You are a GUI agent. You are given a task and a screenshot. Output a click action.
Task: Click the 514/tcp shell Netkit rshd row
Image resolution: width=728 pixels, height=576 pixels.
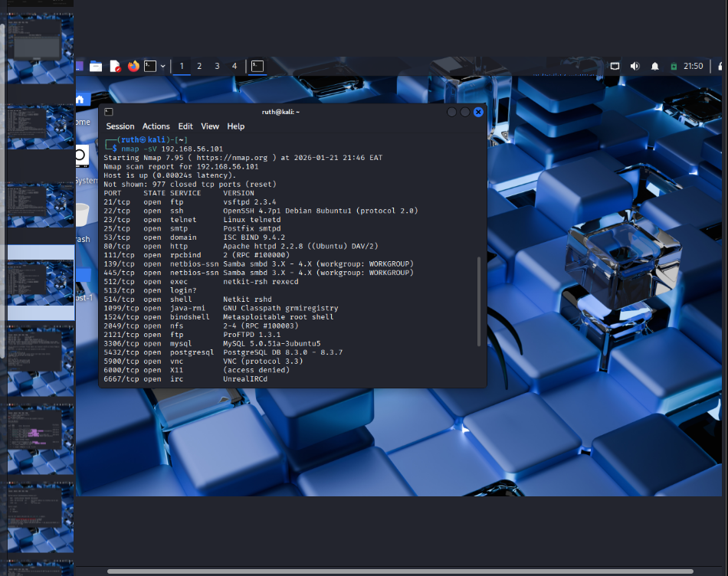(188, 299)
